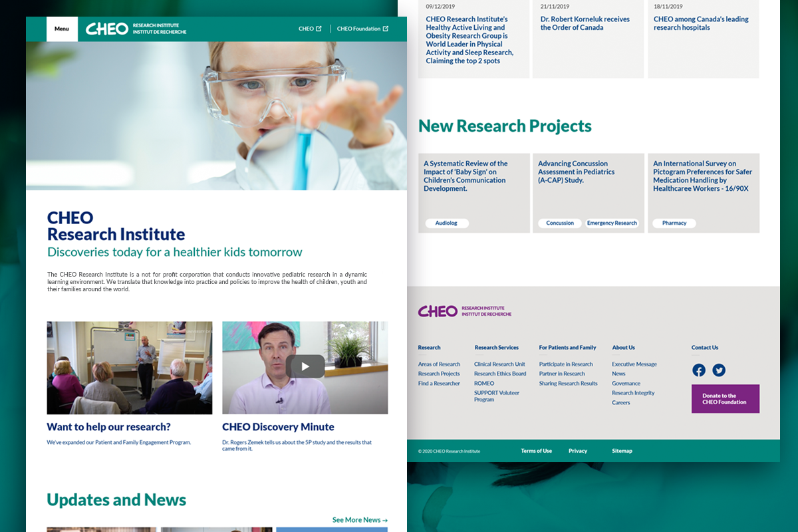Click the '18/11/2019' news date

pyautogui.click(x=668, y=7)
